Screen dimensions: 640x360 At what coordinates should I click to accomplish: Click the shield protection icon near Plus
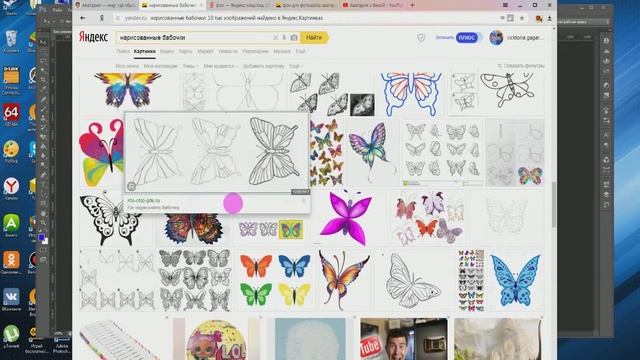tap(421, 38)
